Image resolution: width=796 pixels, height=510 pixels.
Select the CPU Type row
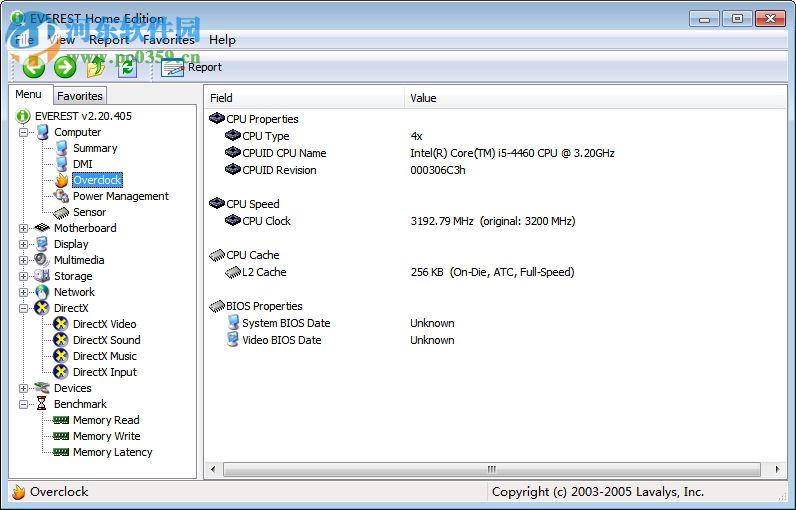495,136
